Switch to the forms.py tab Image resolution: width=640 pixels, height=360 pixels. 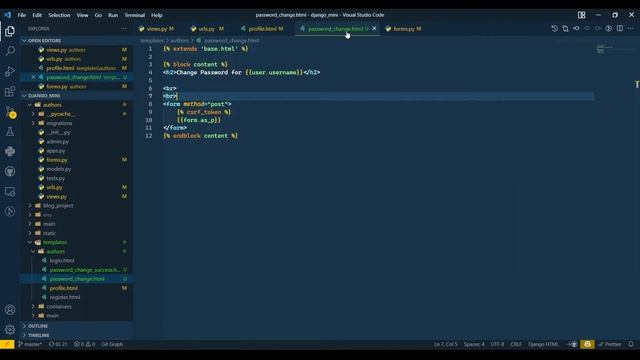click(403, 29)
